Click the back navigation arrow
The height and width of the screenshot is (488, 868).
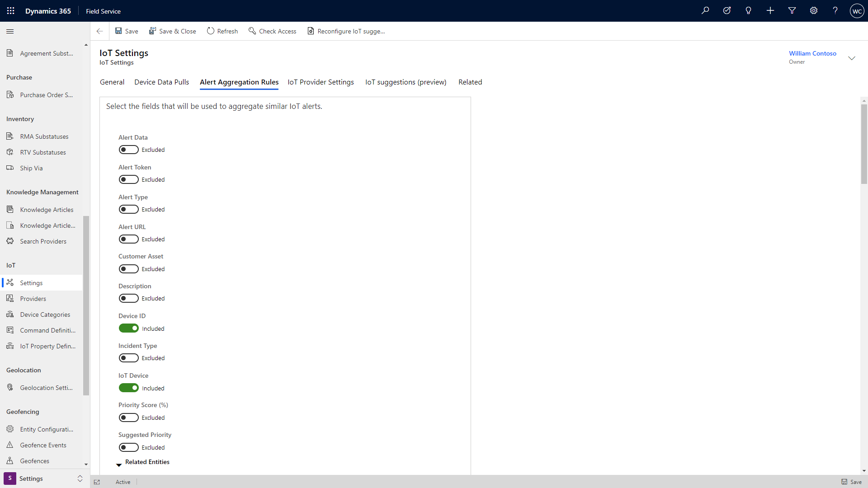(x=99, y=31)
